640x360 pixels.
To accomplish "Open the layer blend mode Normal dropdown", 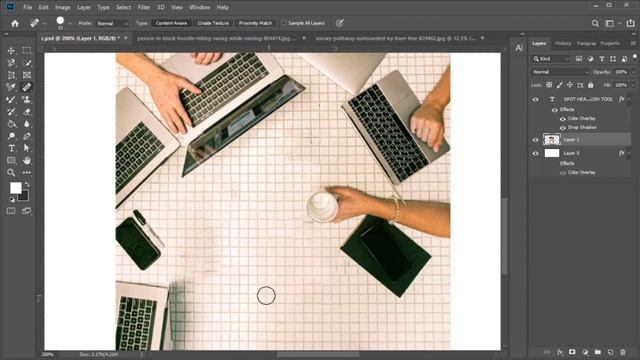I will [560, 72].
